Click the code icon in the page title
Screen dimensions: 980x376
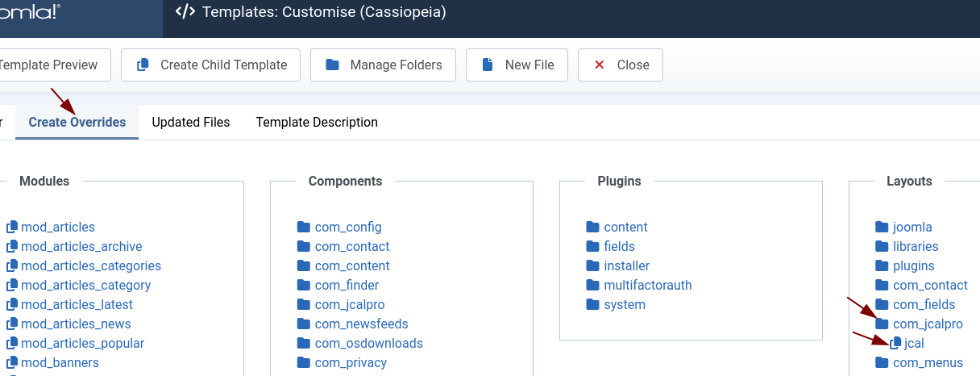[x=185, y=12]
